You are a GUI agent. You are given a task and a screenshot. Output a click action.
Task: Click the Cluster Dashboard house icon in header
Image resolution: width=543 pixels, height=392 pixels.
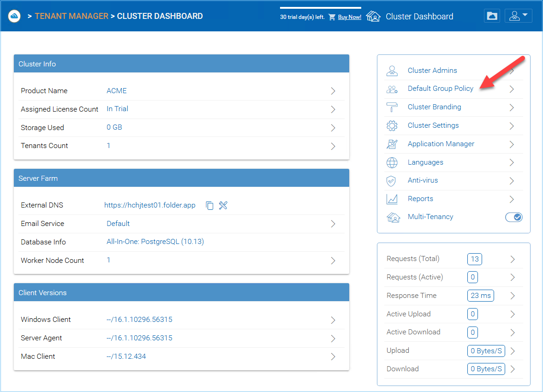[x=373, y=16]
